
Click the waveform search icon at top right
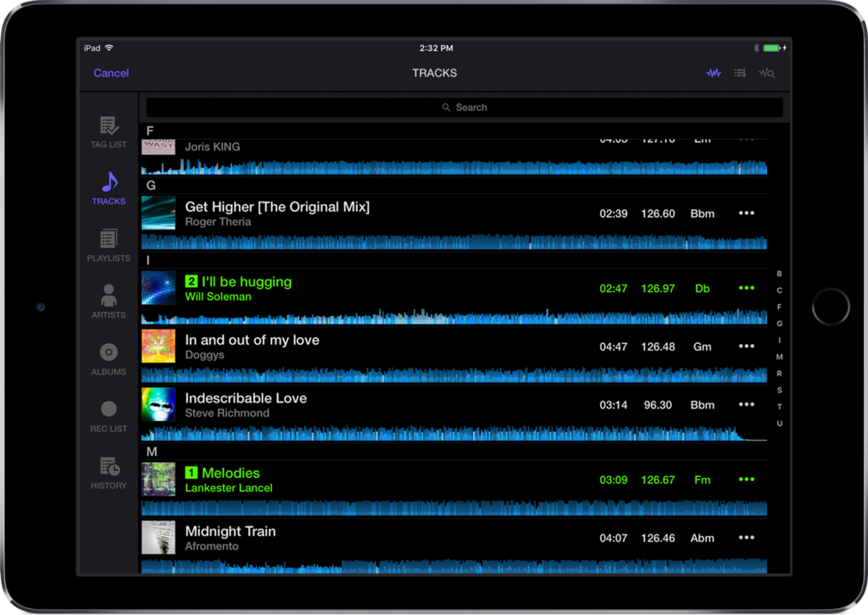point(766,74)
